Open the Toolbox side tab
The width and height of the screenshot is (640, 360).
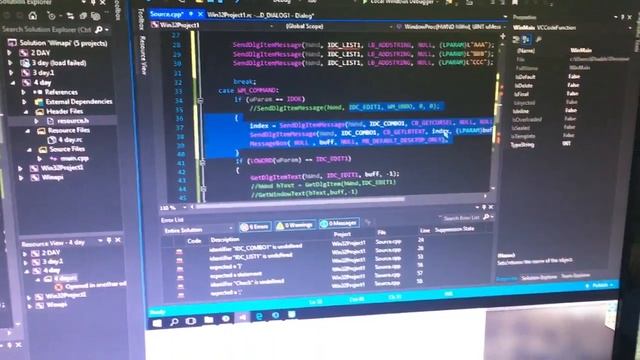point(141,19)
